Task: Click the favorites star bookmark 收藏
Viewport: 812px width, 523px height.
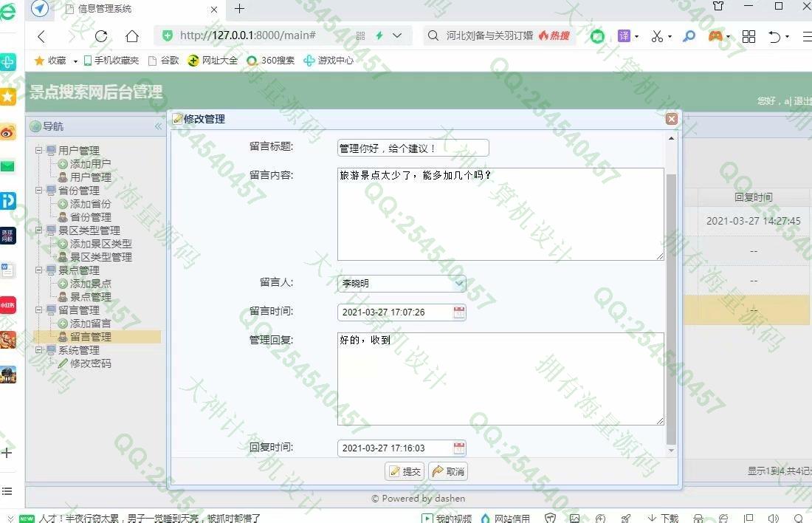Action: point(49,61)
